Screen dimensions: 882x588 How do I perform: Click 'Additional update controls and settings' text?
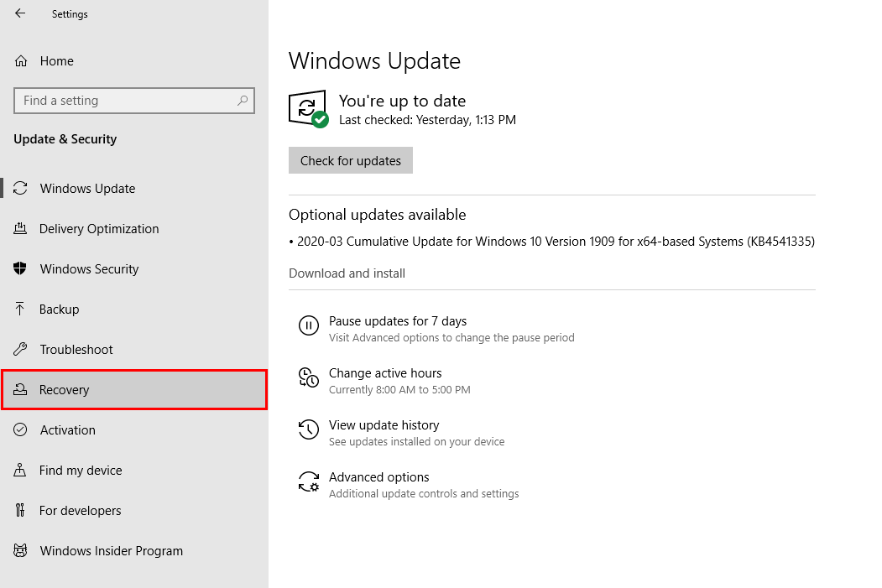424,493
